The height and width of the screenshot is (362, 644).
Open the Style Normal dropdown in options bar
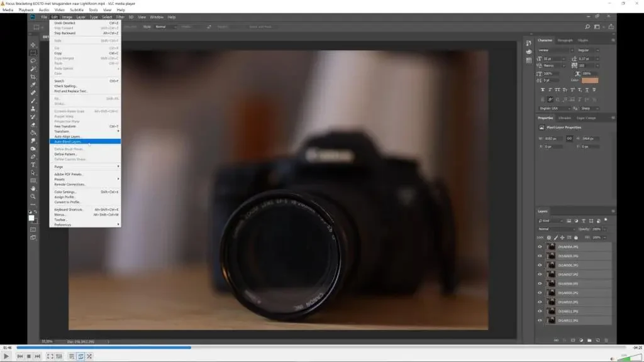click(x=165, y=26)
